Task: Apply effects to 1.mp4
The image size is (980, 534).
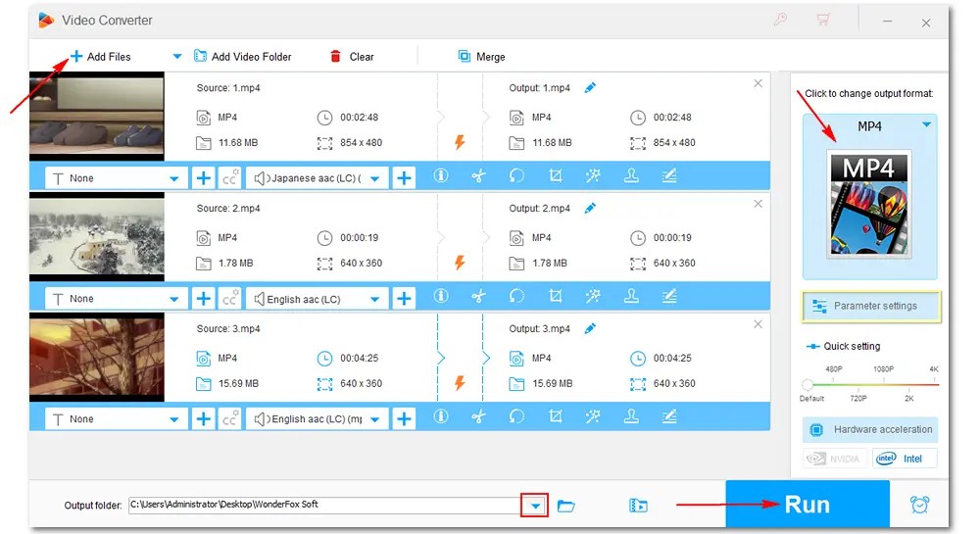Action: coord(593,176)
